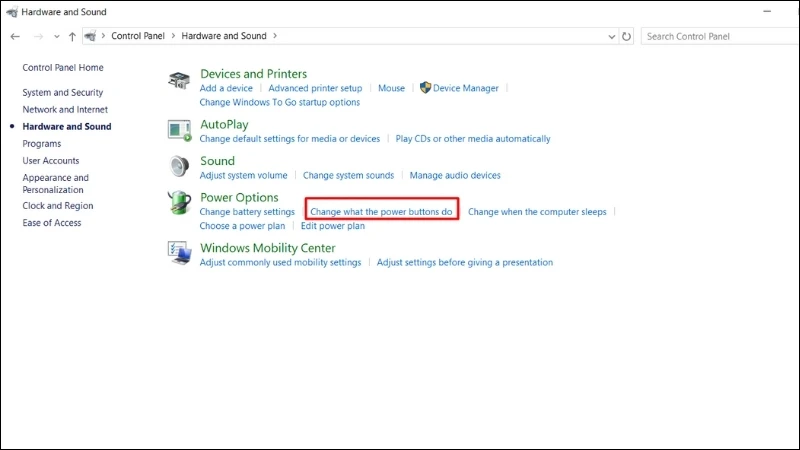Click Change what the power buttons do
This screenshot has height=450, width=800.
tap(381, 211)
